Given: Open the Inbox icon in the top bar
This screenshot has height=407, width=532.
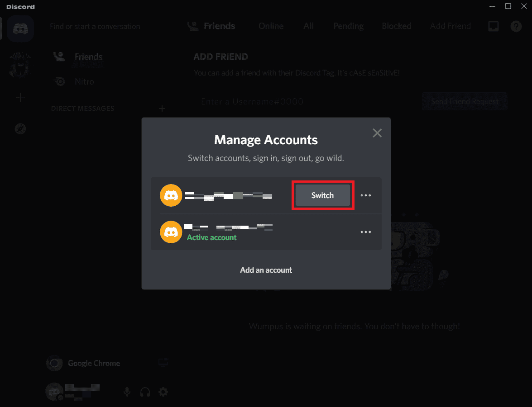Looking at the screenshot, I should coord(493,26).
